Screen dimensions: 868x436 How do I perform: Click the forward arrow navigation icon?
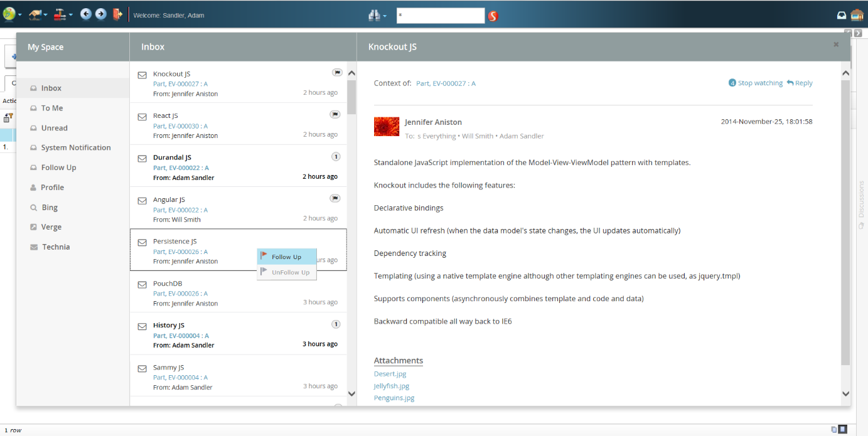click(100, 14)
